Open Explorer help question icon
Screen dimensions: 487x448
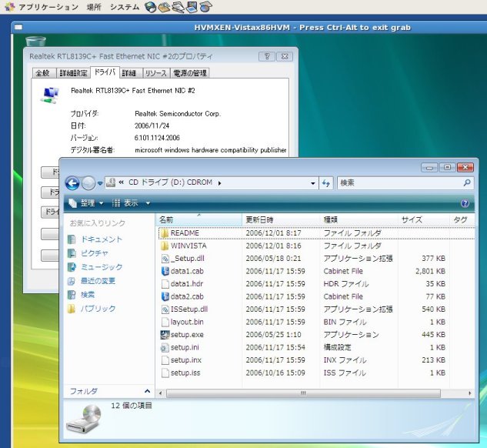click(465, 203)
